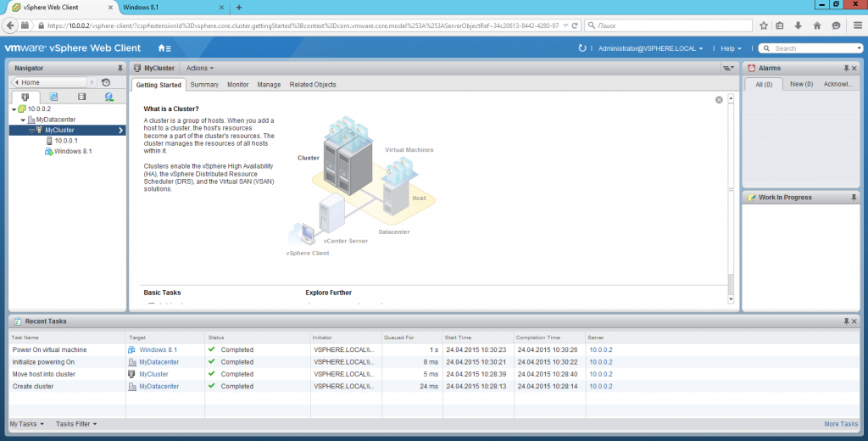Switch to the Windows 8.1 browser tab

click(x=173, y=8)
